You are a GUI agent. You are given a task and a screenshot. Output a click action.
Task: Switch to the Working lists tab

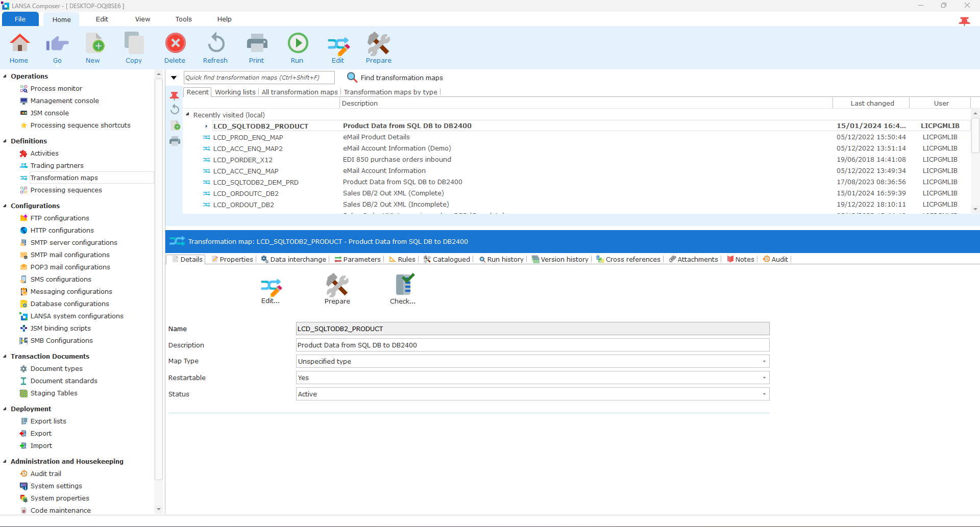click(x=235, y=92)
